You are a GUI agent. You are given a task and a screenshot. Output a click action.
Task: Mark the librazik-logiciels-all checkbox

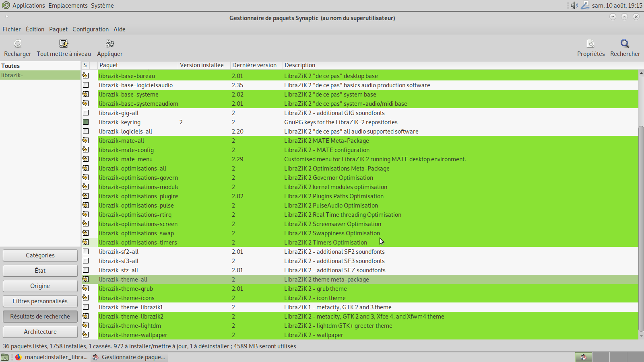pyautogui.click(x=86, y=131)
